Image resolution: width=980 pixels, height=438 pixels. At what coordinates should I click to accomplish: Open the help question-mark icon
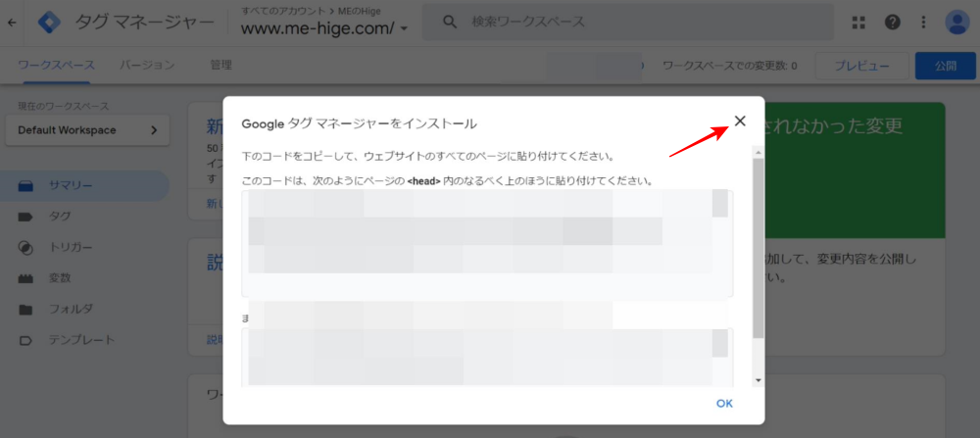(892, 23)
